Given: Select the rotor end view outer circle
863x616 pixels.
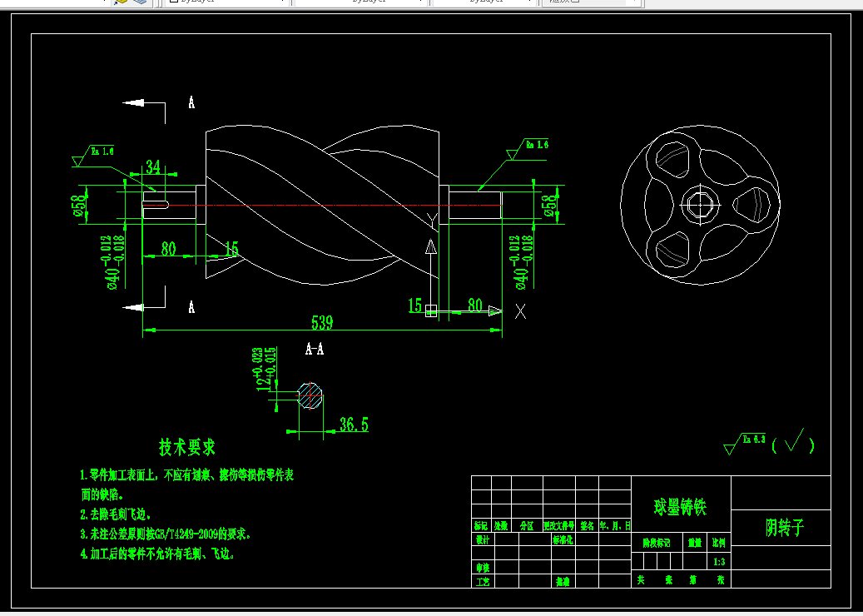Looking at the screenshot, I should 700,205.
